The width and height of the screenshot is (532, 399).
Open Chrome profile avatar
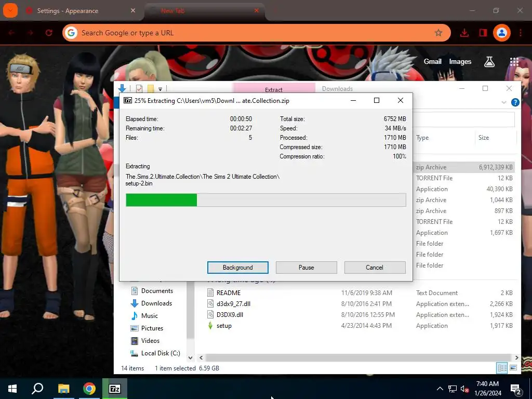(x=501, y=33)
